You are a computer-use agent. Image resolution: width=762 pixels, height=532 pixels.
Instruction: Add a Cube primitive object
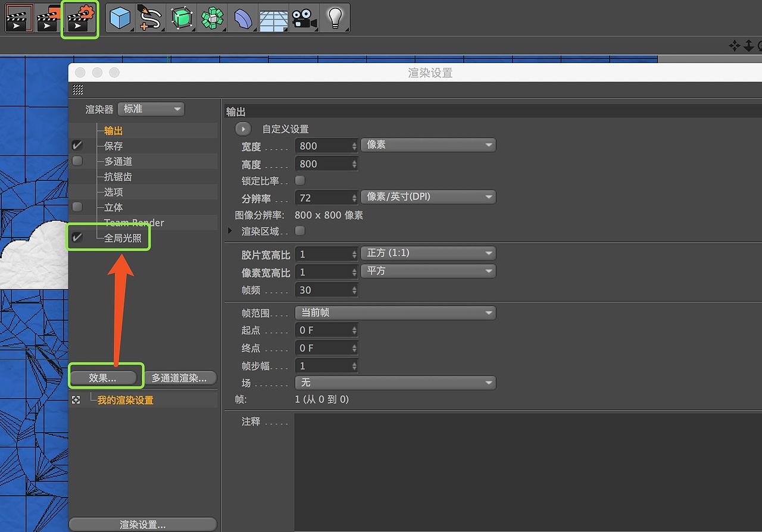point(121,18)
